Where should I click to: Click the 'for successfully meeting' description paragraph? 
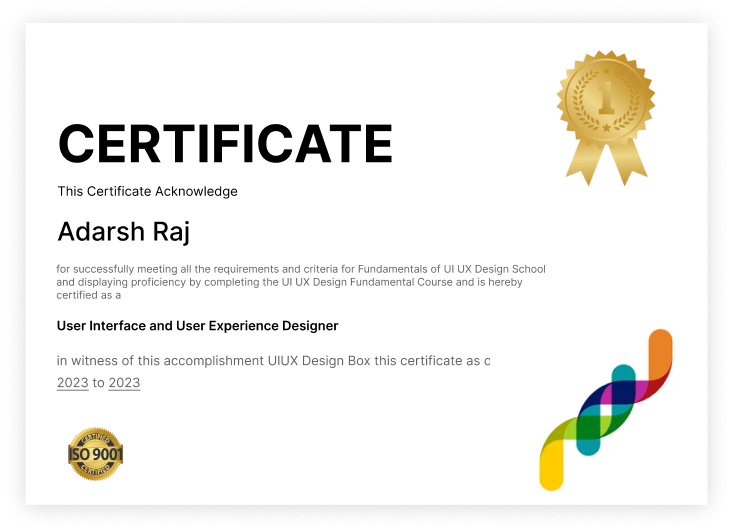click(x=300, y=282)
